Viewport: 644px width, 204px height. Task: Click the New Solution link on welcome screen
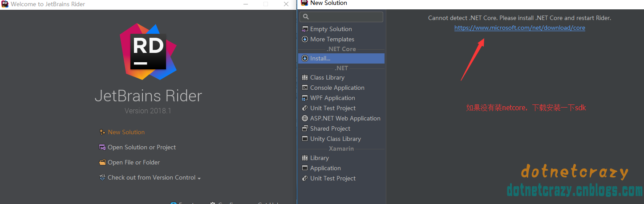click(x=126, y=132)
